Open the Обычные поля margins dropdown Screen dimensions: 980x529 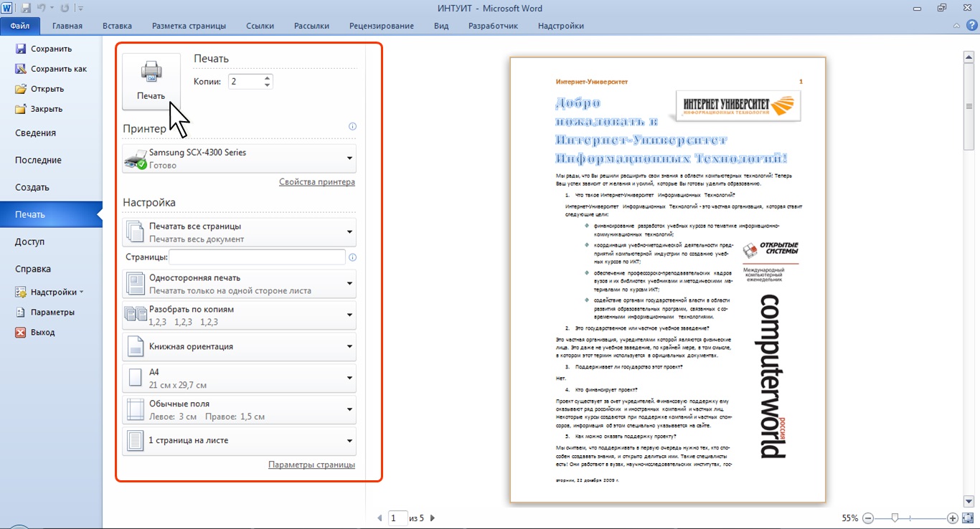(240, 409)
